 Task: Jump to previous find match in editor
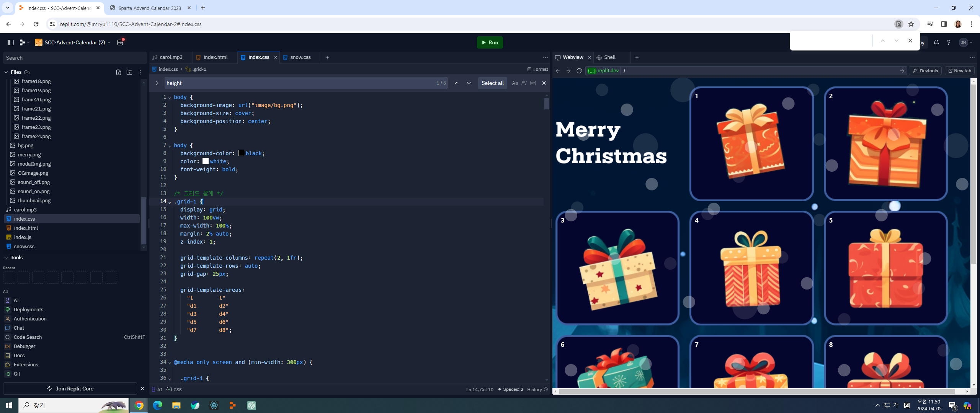point(457,83)
